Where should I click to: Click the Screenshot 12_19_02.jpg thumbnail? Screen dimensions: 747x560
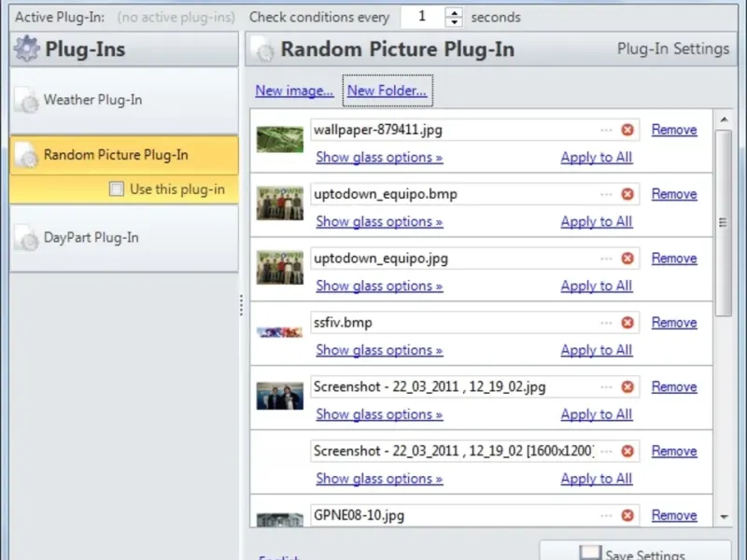pyautogui.click(x=279, y=396)
